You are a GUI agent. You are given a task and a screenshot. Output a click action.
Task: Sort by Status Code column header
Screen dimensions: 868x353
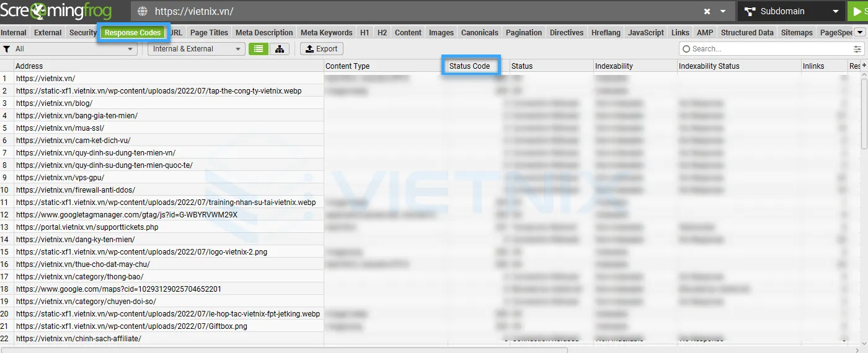click(469, 66)
